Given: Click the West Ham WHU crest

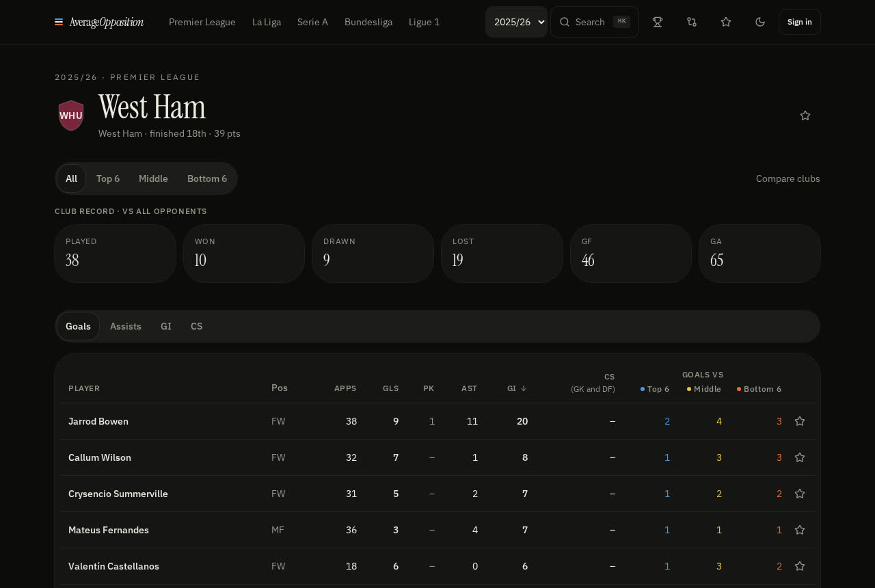Looking at the screenshot, I should point(71,116).
